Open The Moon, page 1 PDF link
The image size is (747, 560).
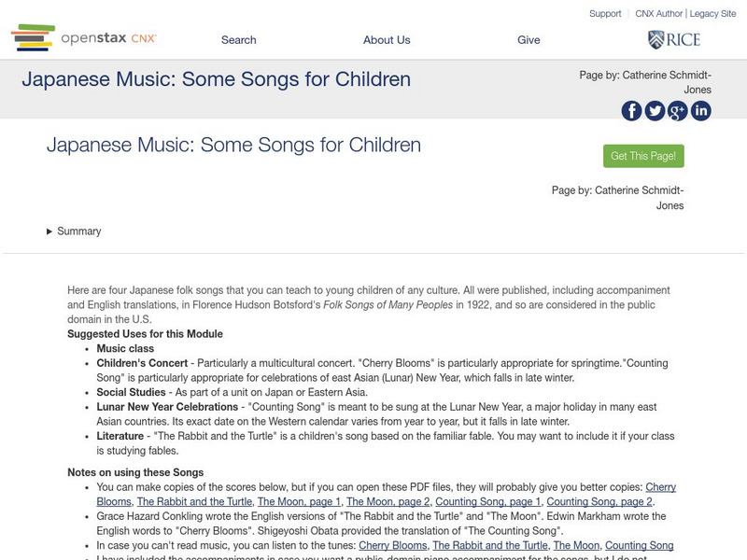click(299, 502)
